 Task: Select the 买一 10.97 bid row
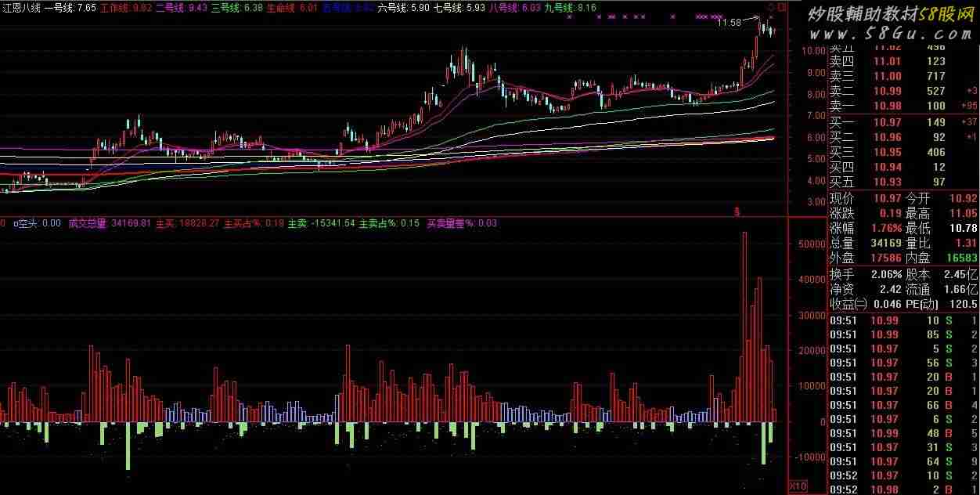903,122
